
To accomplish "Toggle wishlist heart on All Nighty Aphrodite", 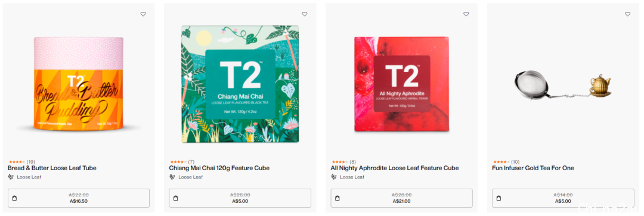I will 466,14.
